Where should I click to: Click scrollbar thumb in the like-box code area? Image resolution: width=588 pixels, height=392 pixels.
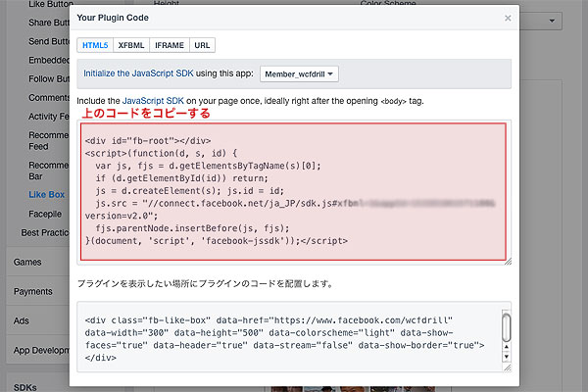pos(507,327)
